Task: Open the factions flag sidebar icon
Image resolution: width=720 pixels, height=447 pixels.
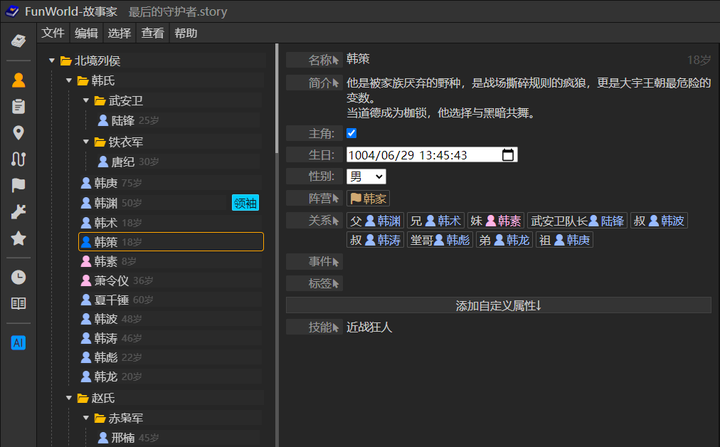Action: tap(18, 186)
